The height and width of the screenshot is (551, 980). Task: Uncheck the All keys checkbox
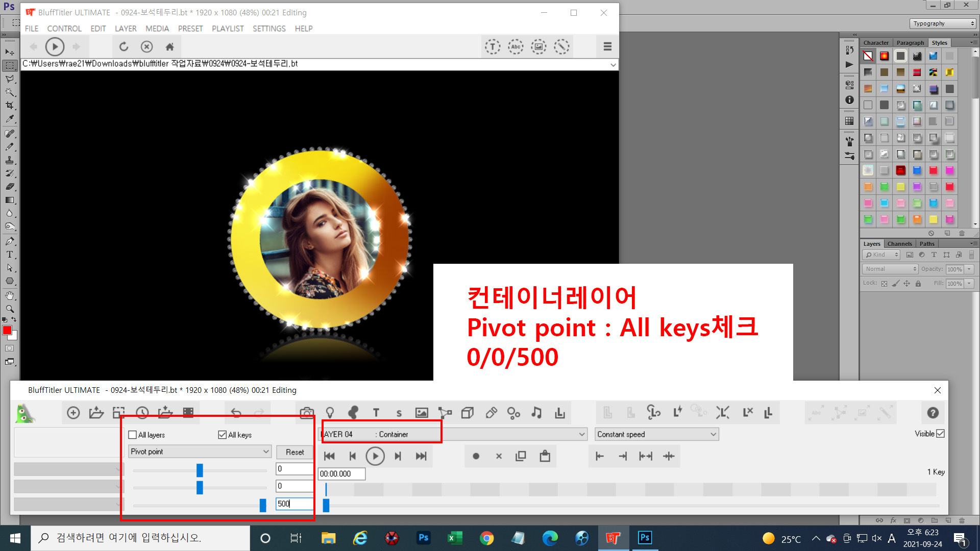tap(222, 435)
